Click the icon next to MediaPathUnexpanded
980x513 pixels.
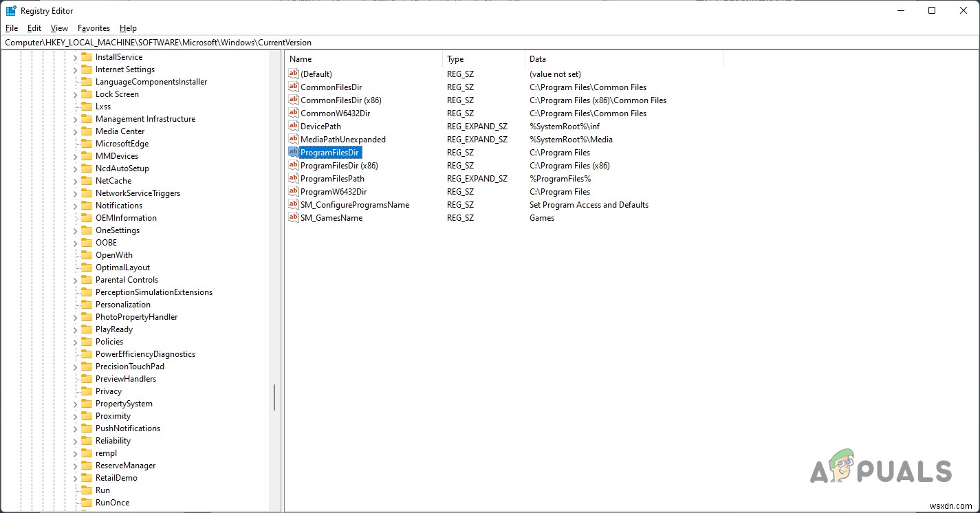294,140
